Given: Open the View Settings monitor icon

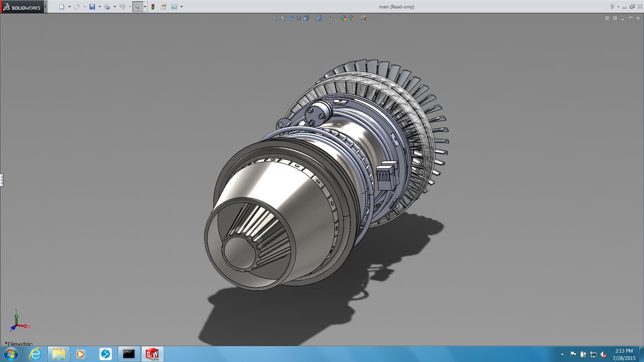Looking at the screenshot, I should click(x=364, y=18).
